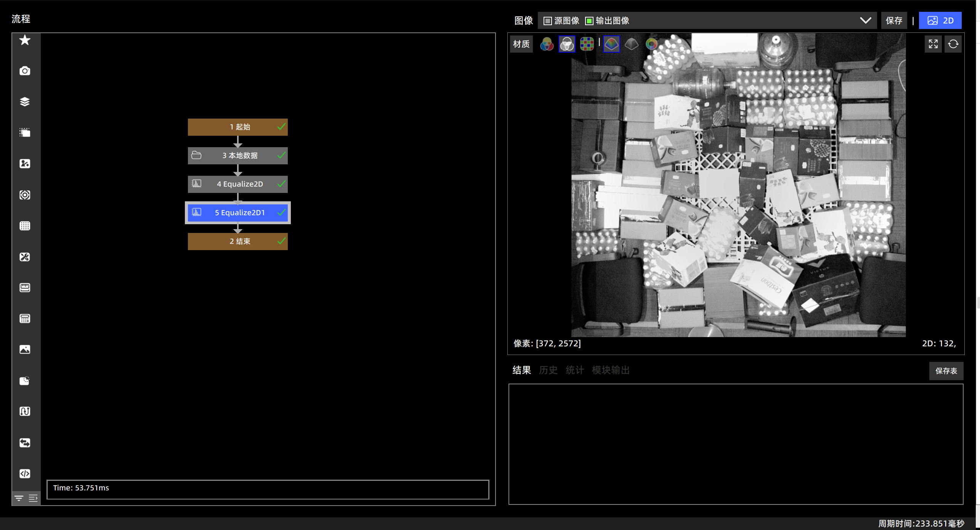Image resolution: width=980 pixels, height=530 pixels.
Task: Open the ruler measurement module category
Action: tap(25, 287)
